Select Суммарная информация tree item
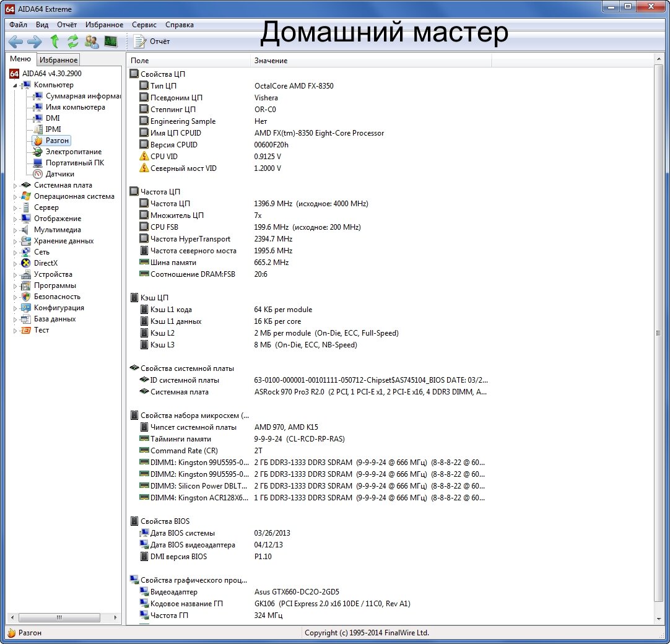 point(84,96)
